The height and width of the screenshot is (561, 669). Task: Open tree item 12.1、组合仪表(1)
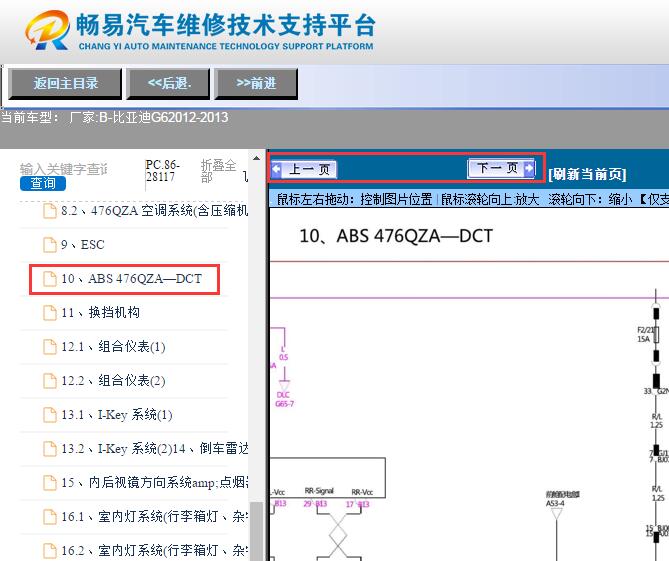pyautogui.click(x=113, y=347)
